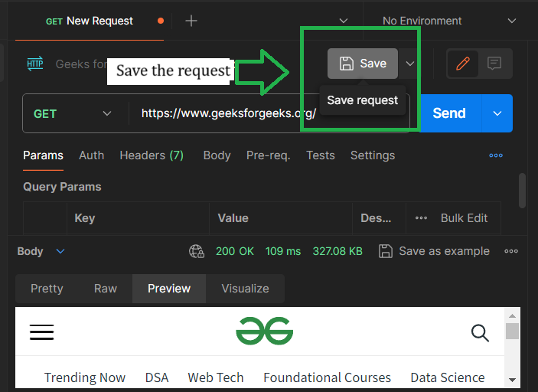538x392 pixels.
Task: Click the preview scrollbar down arrow
Action: tap(512, 380)
